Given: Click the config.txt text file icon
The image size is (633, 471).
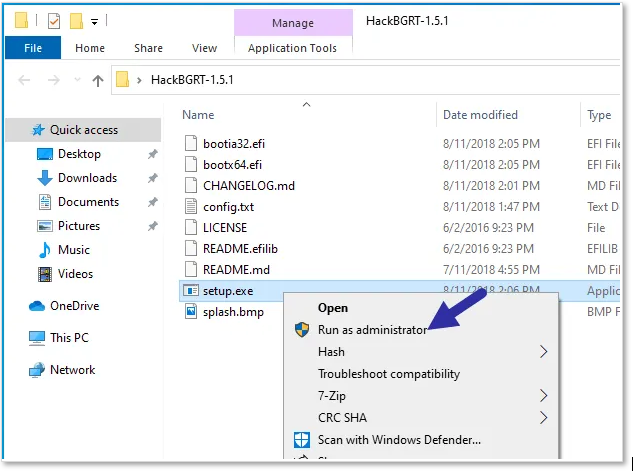Looking at the screenshot, I should coord(191,207).
